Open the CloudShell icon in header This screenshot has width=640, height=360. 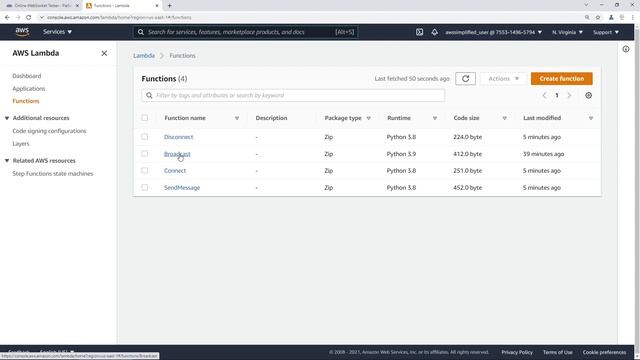[419, 32]
